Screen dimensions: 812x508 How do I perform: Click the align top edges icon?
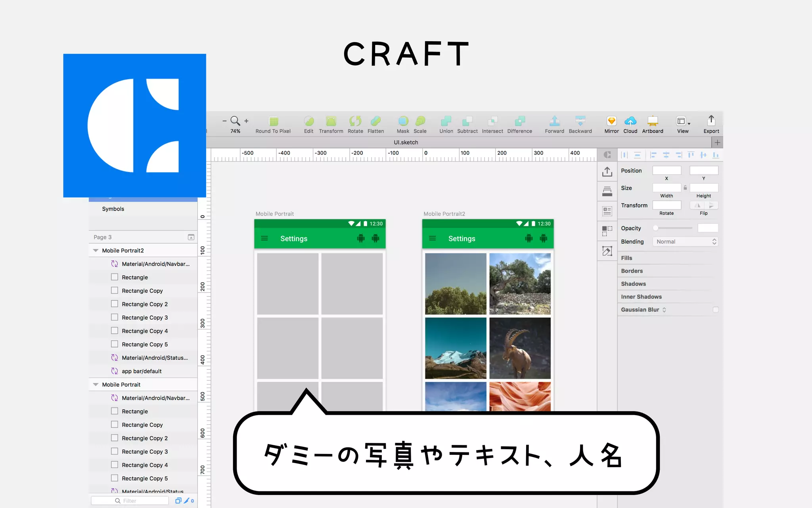click(691, 155)
